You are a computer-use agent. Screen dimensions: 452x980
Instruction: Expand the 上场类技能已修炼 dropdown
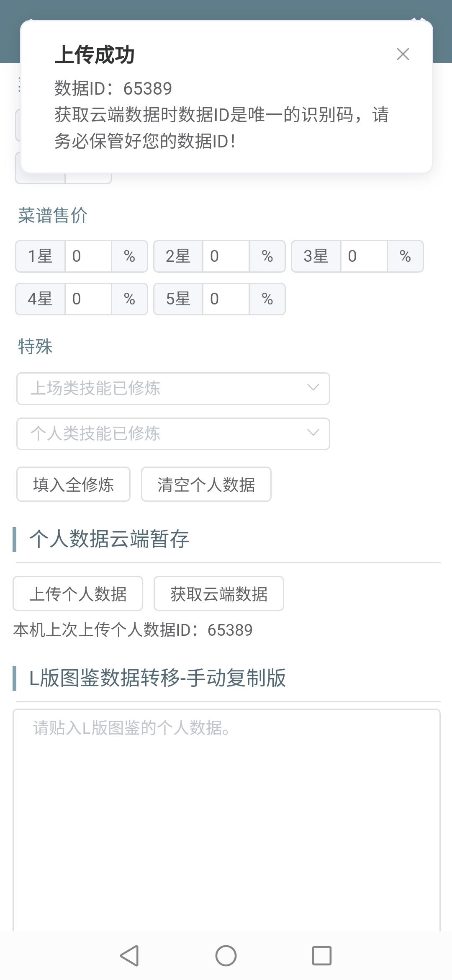[173, 389]
